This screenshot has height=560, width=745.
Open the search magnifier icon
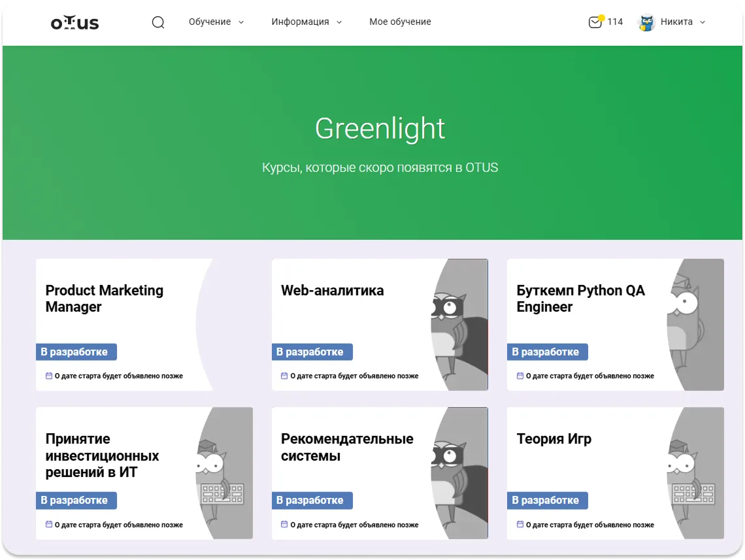(158, 22)
